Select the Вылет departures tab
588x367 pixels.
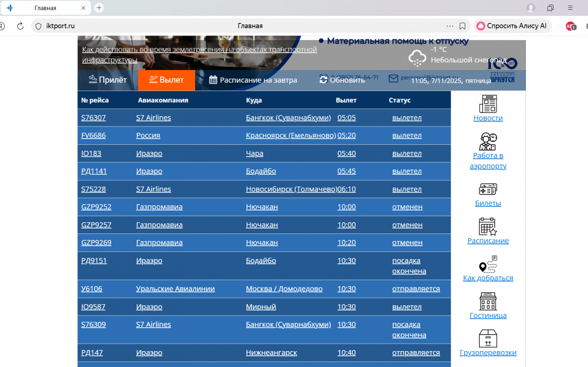click(x=167, y=80)
